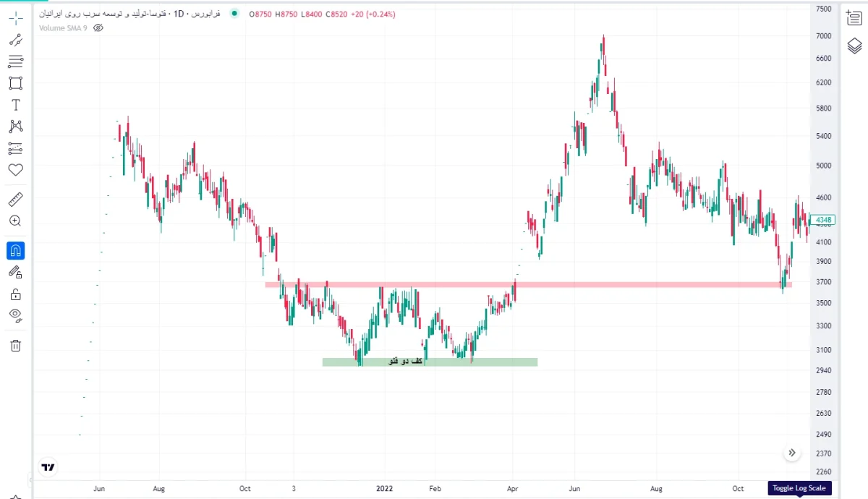The width and height of the screenshot is (868, 499).
Task: Click the 2370 price axis label
Action: pos(824,453)
